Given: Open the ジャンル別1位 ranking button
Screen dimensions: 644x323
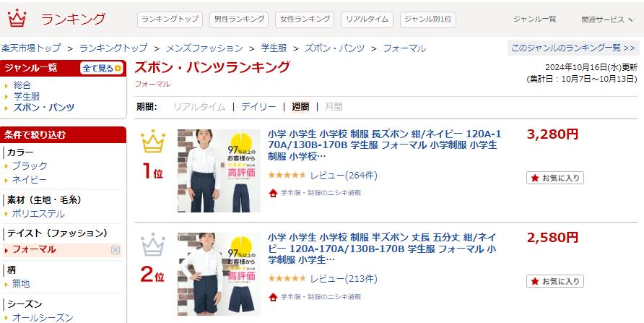Looking at the screenshot, I should tap(427, 20).
